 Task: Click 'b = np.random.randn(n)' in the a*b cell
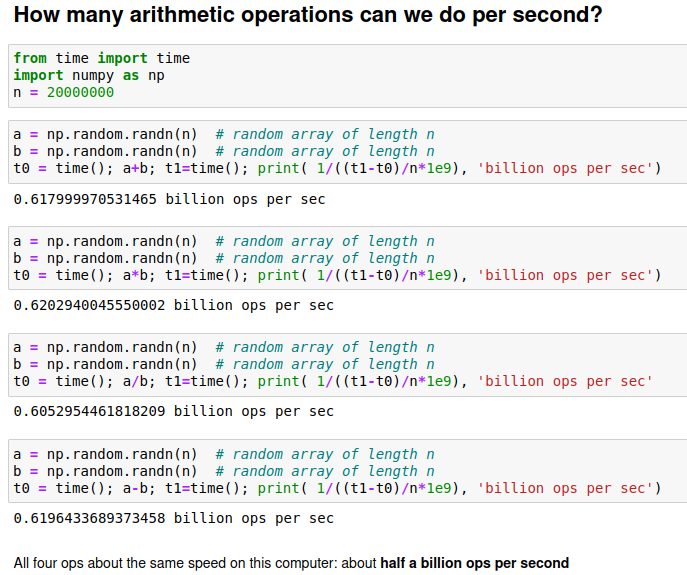(105, 258)
